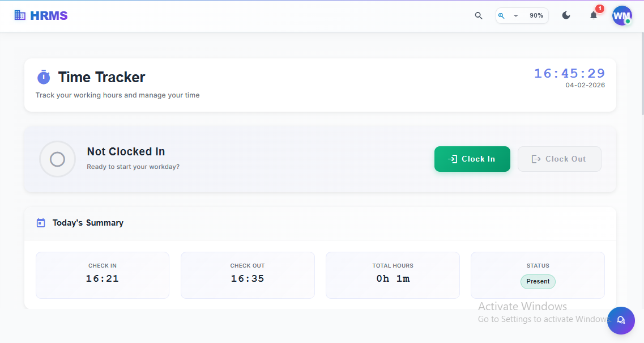
Task: Expand the zoom level dropdown arrow
Action: (x=516, y=16)
